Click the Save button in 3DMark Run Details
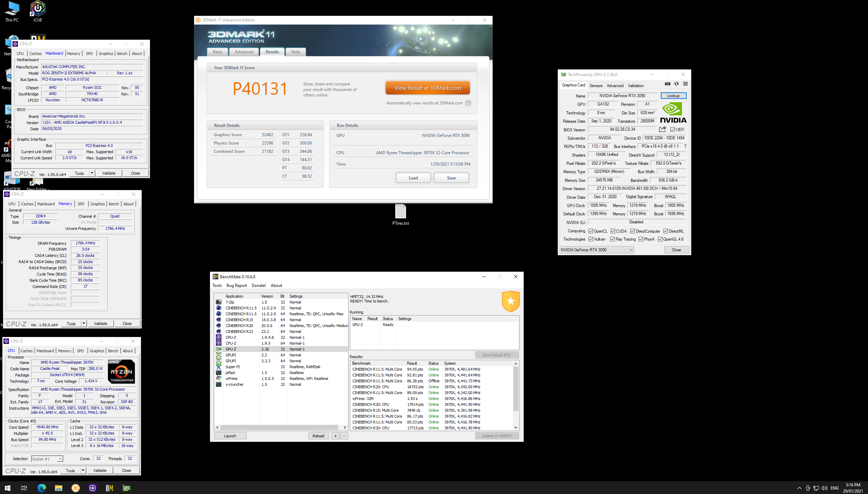 pos(451,178)
